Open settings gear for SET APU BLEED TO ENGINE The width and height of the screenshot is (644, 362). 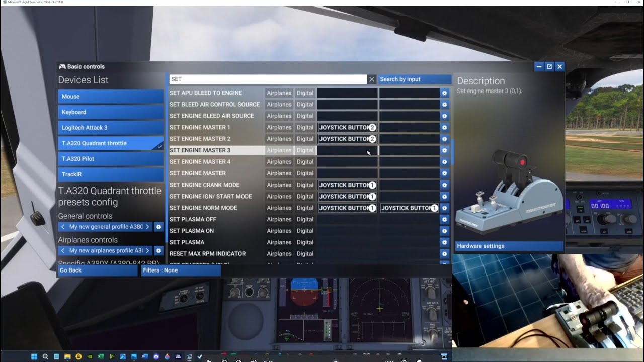pos(444,93)
